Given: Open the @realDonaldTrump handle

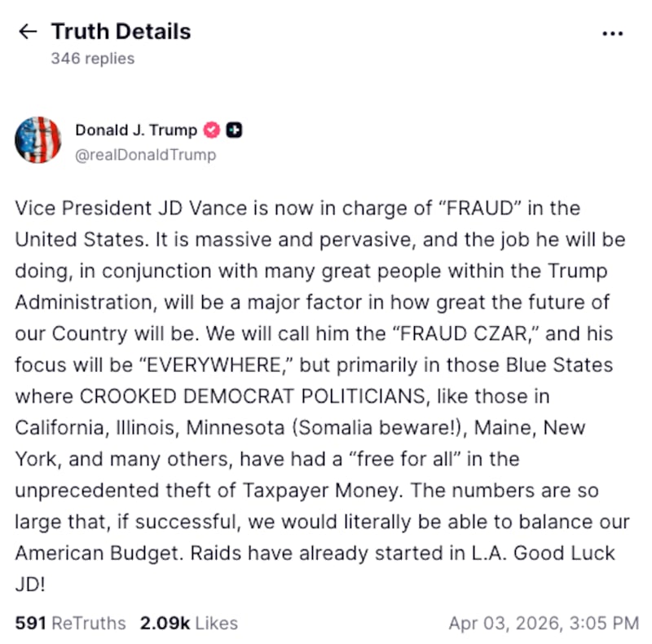Looking at the screenshot, I should [x=145, y=155].
